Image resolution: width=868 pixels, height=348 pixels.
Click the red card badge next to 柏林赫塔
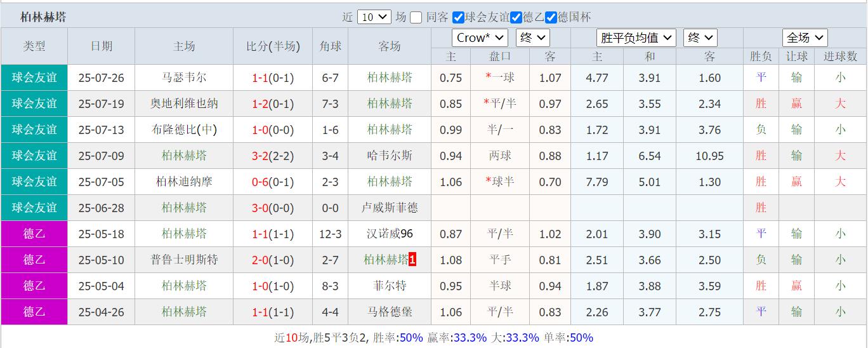pos(412,260)
